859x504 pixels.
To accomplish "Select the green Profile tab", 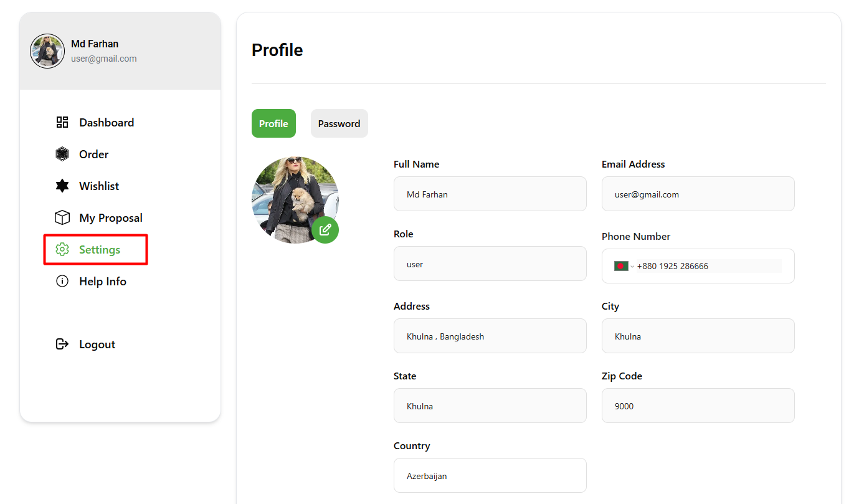I will point(273,123).
